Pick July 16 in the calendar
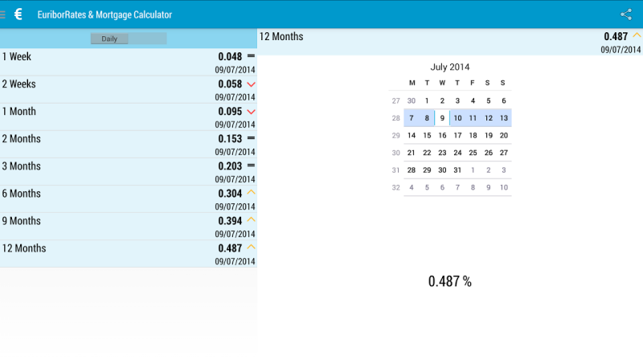643x364 pixels. tap(442, 136)
